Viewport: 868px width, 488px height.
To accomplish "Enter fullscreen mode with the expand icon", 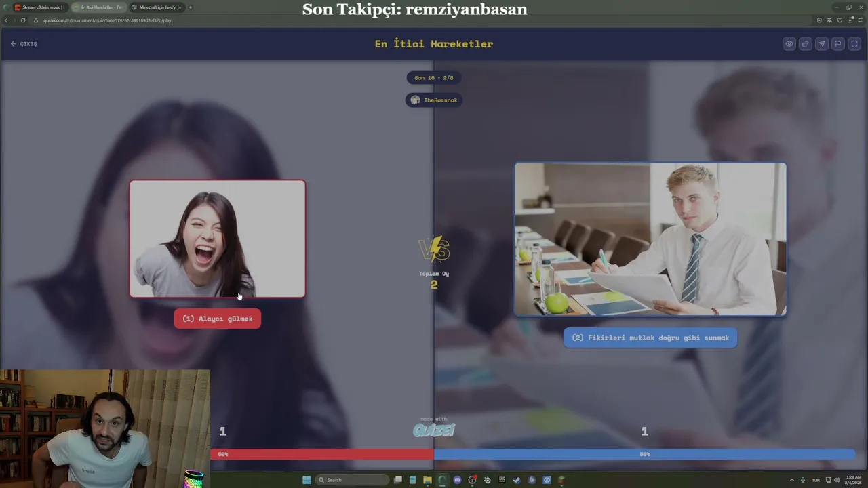I will (x=854, y=44).
